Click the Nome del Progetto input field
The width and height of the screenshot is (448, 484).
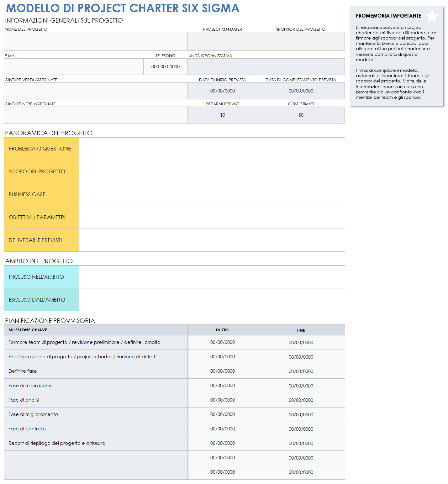pyautogui.click(x=96, y=41)
